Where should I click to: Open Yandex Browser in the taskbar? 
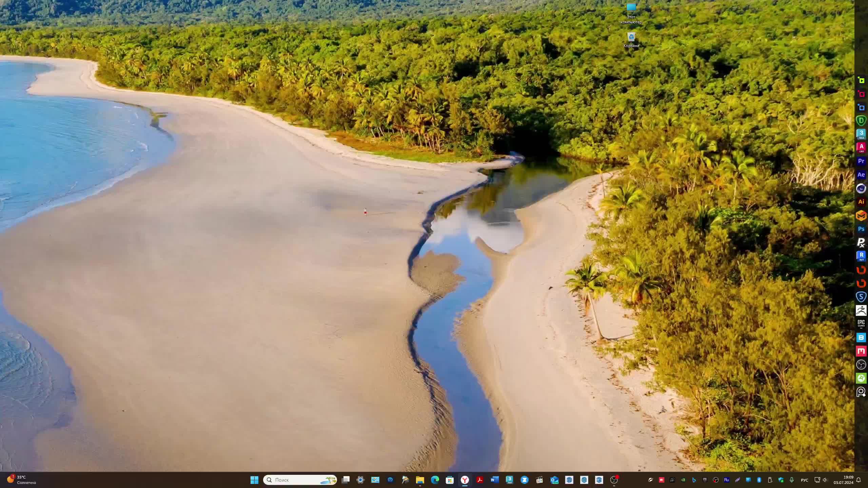click(x=465, y=480)
